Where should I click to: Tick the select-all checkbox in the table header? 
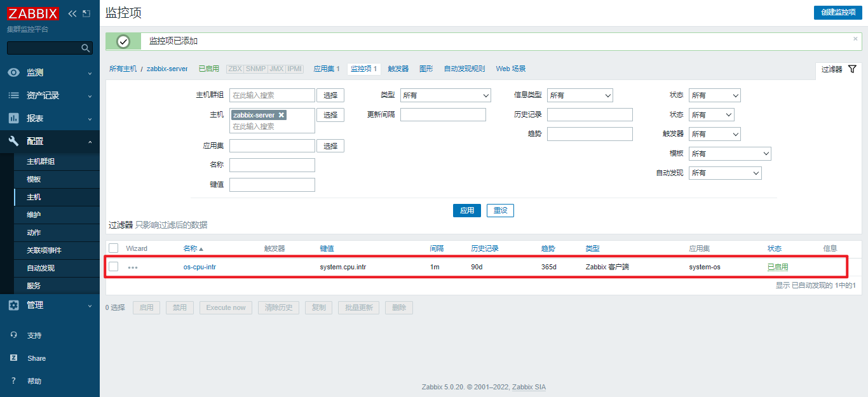pyautogui.click(x=114, y=248)
